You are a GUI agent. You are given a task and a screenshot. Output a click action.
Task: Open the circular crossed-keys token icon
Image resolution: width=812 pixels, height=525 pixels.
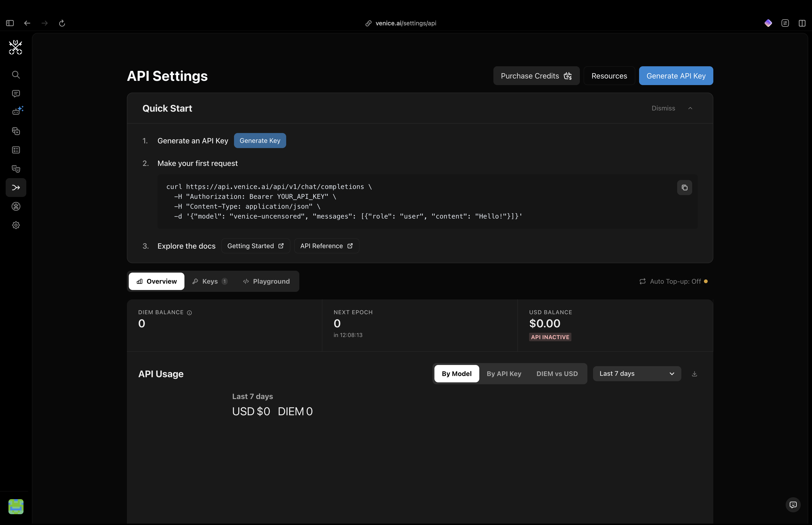[x=16, y=206]
